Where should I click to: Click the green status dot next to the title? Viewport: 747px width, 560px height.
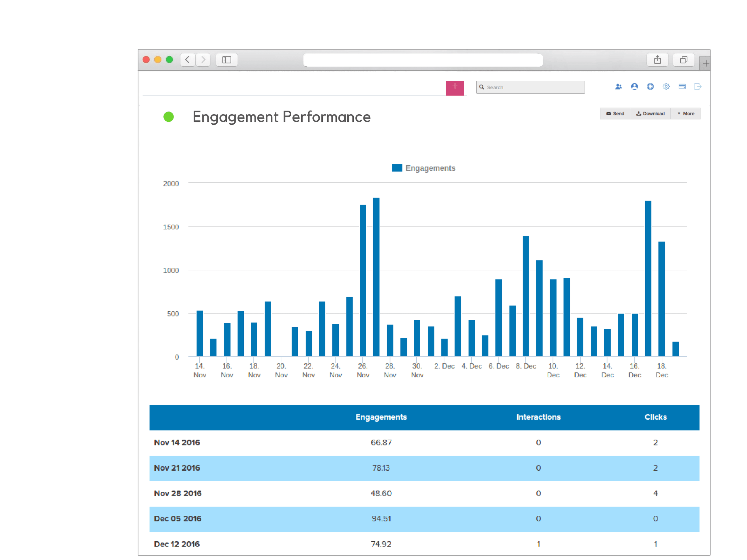169,117
